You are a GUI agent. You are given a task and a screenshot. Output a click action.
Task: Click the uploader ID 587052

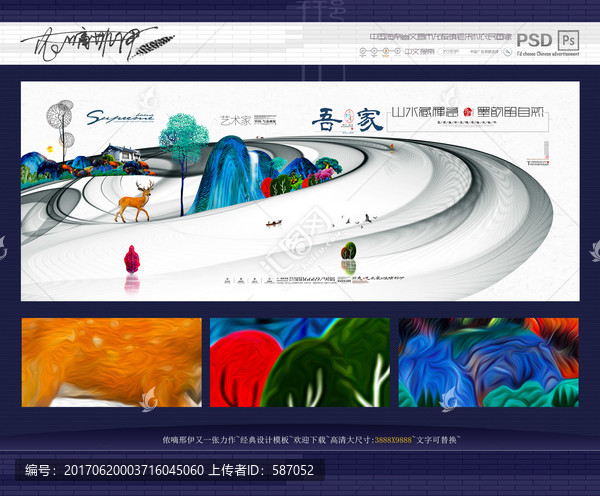coord(293,470)
